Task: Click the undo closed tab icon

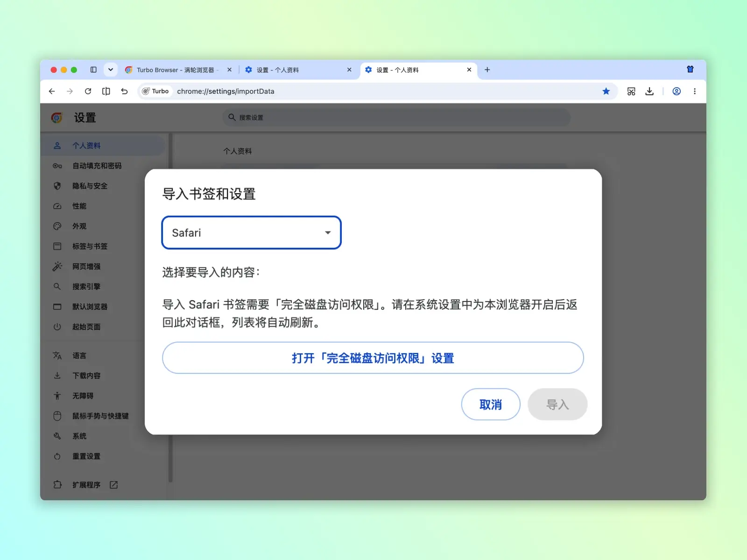Action: [x=124, y=91]
